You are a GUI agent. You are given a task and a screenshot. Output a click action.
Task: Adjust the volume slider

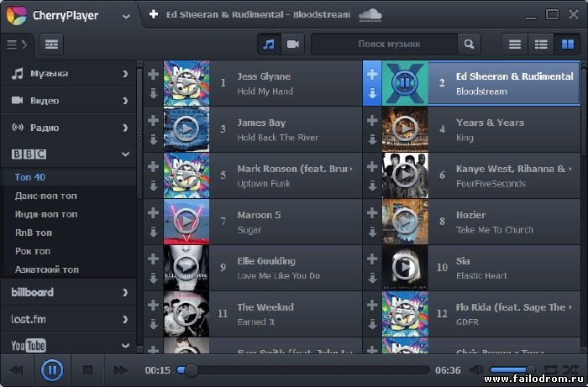pyautogui.click(x=512, y=370)
